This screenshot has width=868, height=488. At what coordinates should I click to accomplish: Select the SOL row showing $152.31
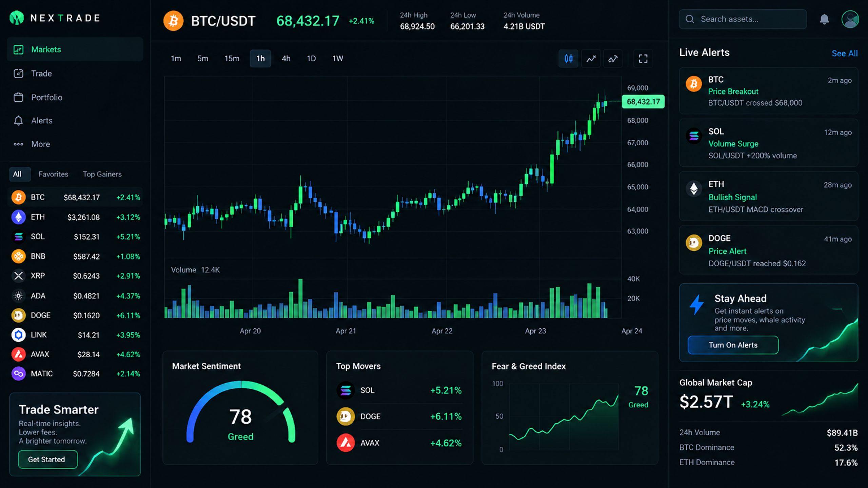75,237
